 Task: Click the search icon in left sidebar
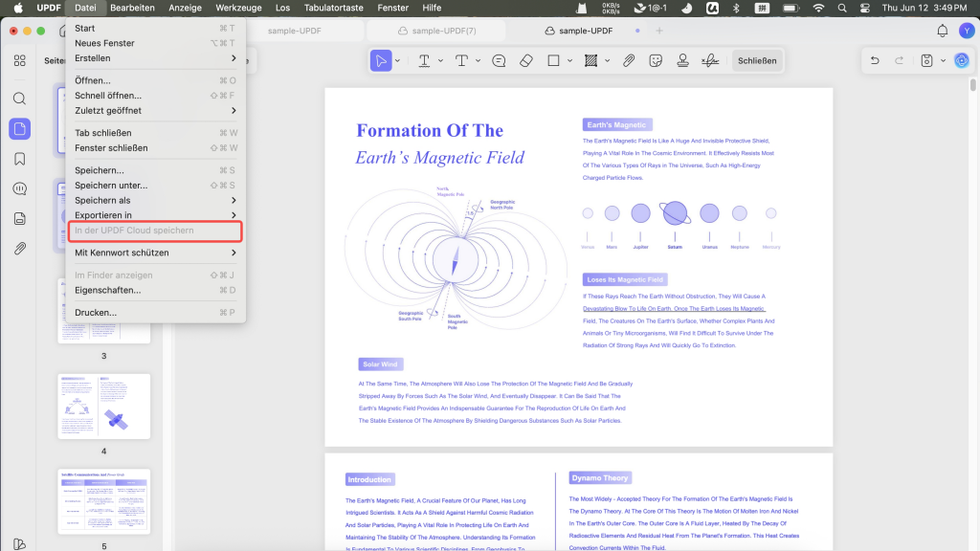[20, 99]
